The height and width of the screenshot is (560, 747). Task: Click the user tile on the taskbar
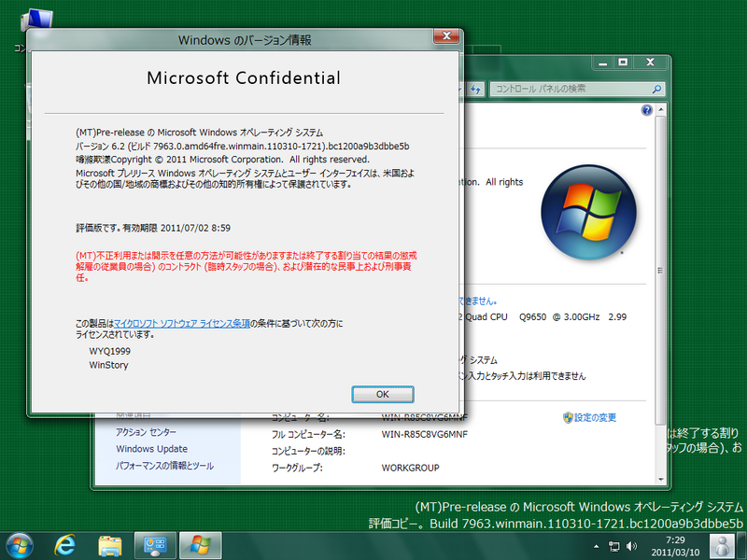coord(722,546)
